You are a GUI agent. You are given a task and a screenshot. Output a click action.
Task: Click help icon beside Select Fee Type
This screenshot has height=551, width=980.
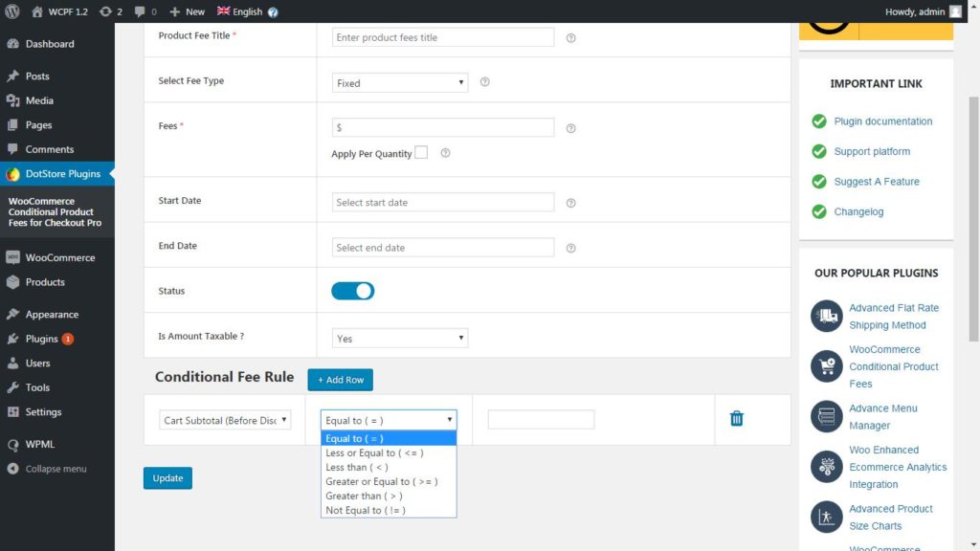point(484,82)
